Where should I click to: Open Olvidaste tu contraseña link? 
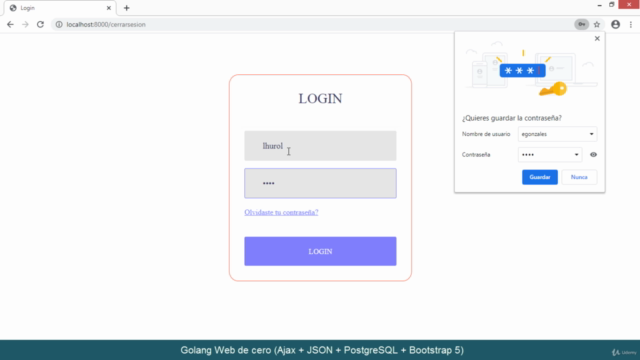(281, 212)
